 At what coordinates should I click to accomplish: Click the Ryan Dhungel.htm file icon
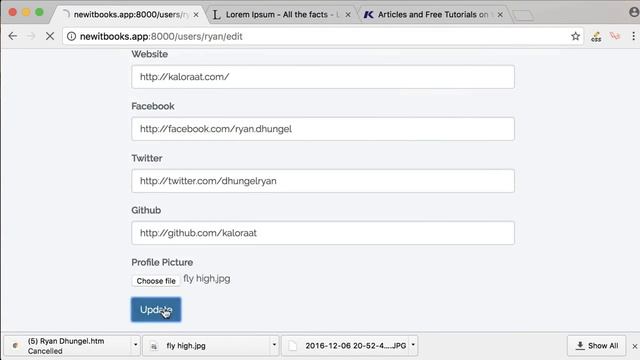point(15,346)
